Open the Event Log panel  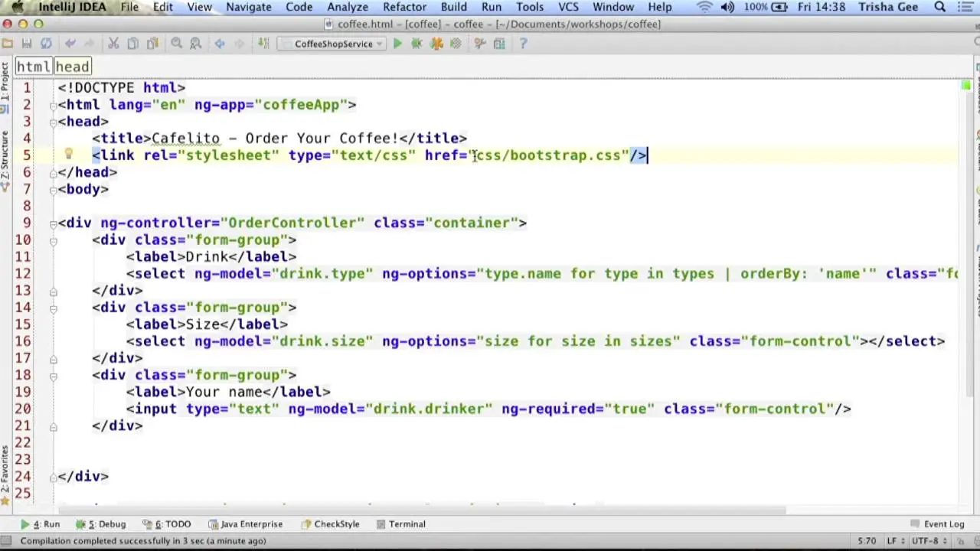click(x=937, y=524)
